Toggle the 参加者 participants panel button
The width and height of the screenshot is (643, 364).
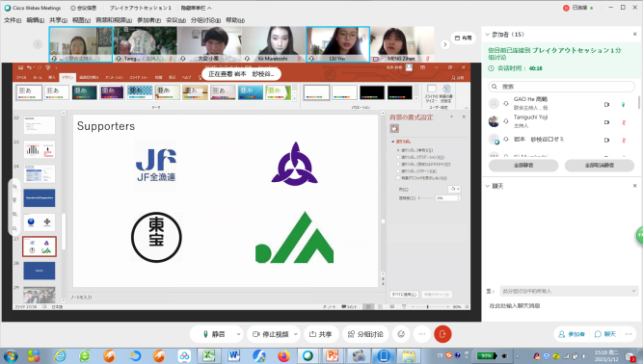coord(572,334)
